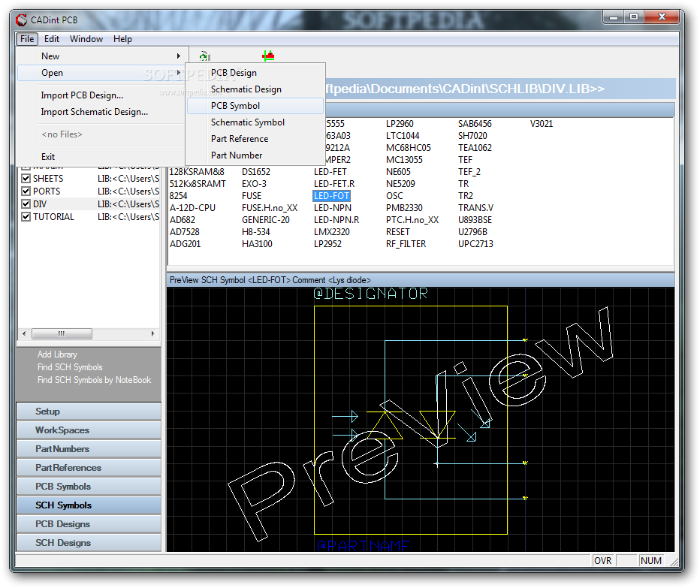Select symbol V3021 in the list
This screenshot has width=700, height=588.
click(542, 124)
